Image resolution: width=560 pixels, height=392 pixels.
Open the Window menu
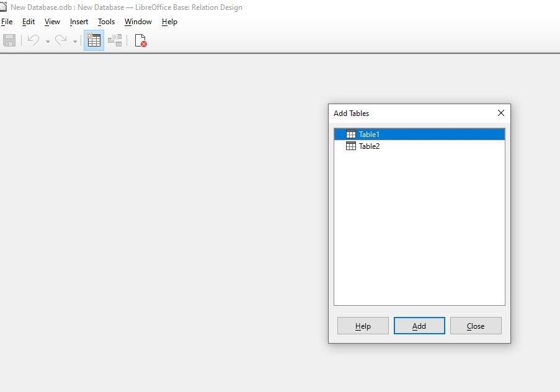pyautogui.click(x=138, y=22)
